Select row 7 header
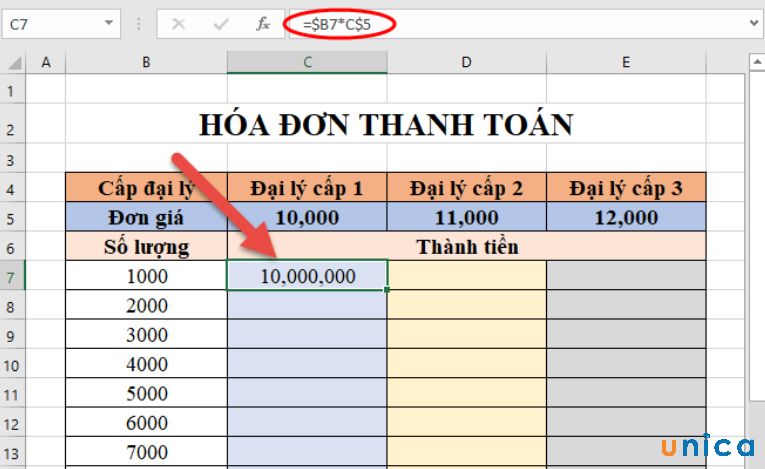 12,276
